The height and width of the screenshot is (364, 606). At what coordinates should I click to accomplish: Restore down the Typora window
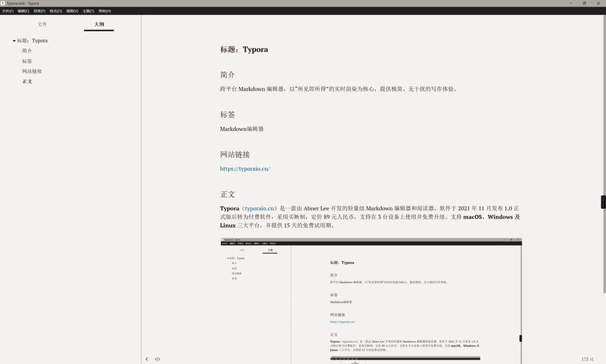584,3
